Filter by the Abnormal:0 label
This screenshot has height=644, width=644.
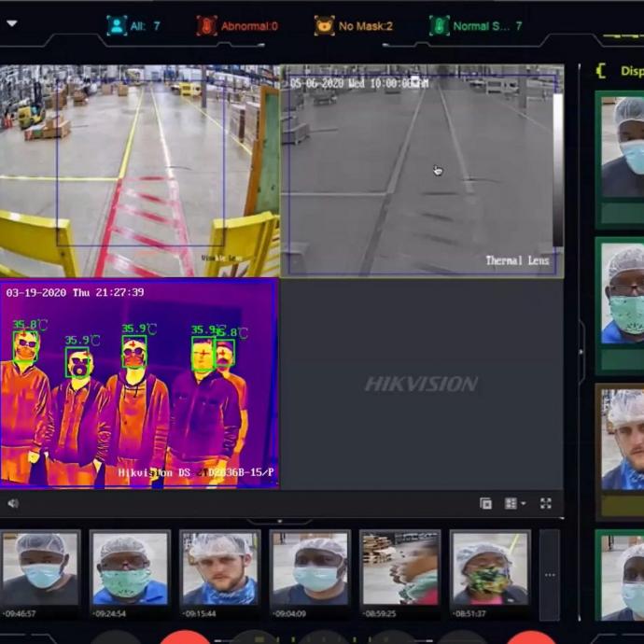pos(249,26)
